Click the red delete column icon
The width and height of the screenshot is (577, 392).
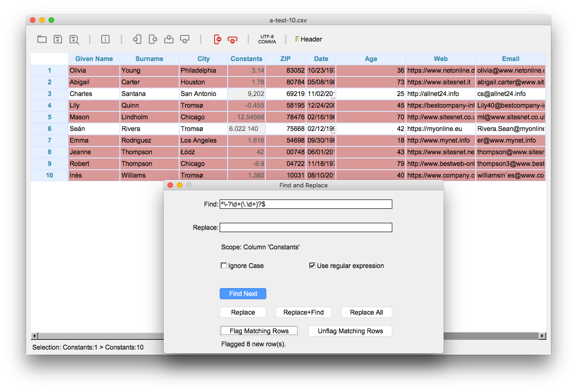tap(217, 39)
